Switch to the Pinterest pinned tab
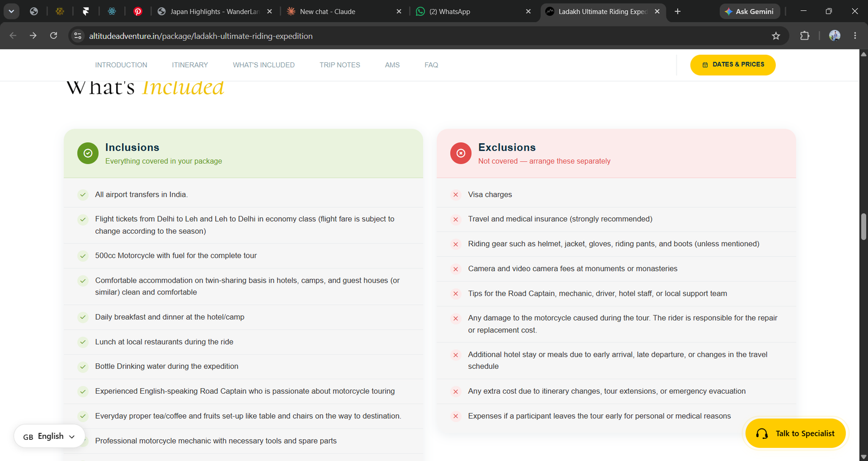Image resolution: width=868 pixels, height=461 pixels. pos(138,11)
